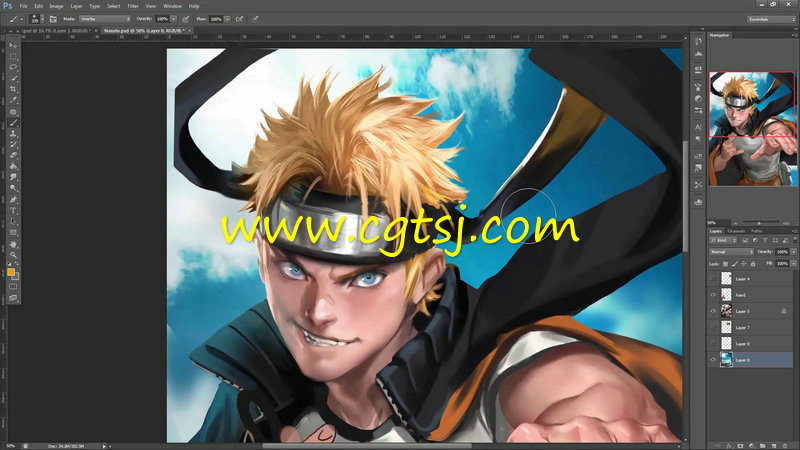Select the Move tool

(x=13, y=45)
